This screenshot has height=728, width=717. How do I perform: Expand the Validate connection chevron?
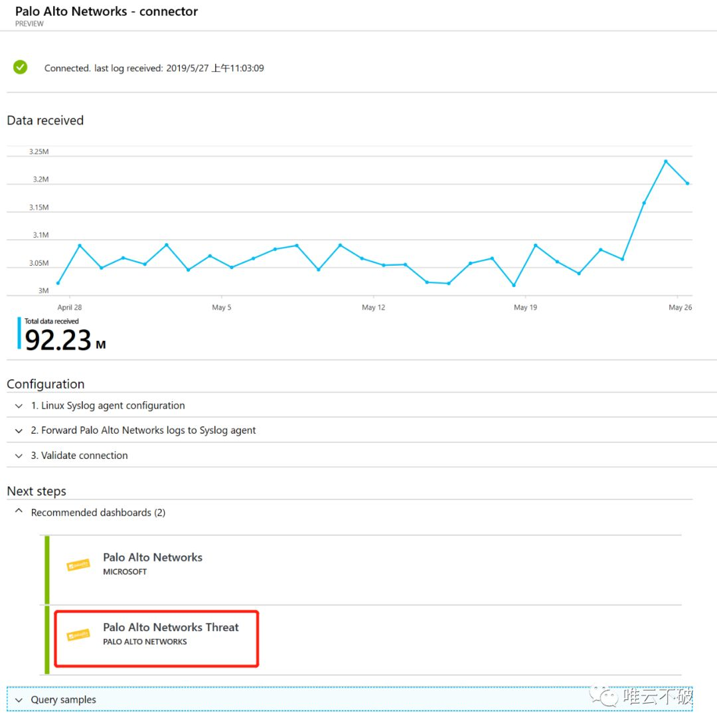pyautogui.click(x=19, y=456)
